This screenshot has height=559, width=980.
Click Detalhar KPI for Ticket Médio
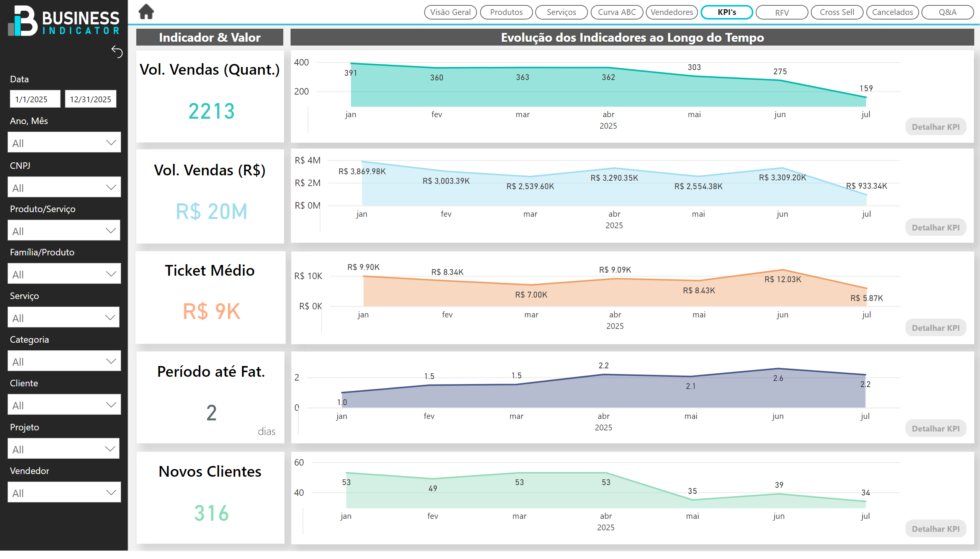(x=935, y=328)
